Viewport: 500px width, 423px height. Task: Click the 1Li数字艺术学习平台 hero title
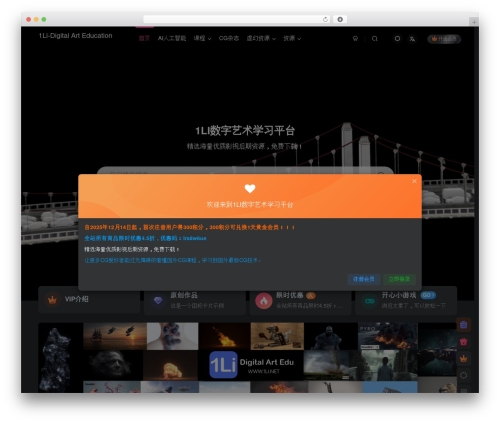tap(245, 131)
